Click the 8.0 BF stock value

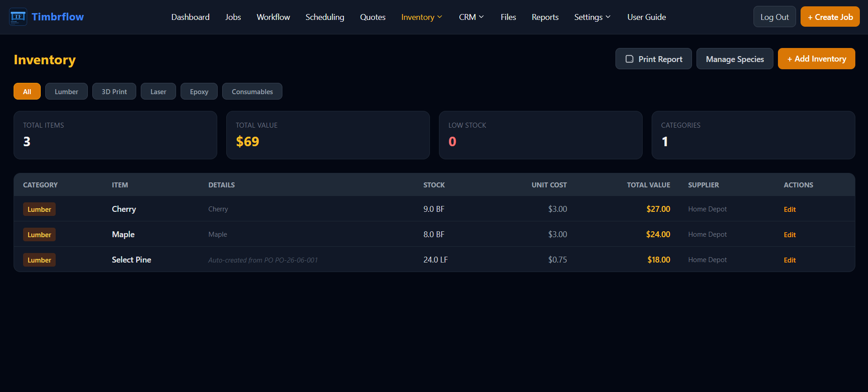(x=434, y=234)
